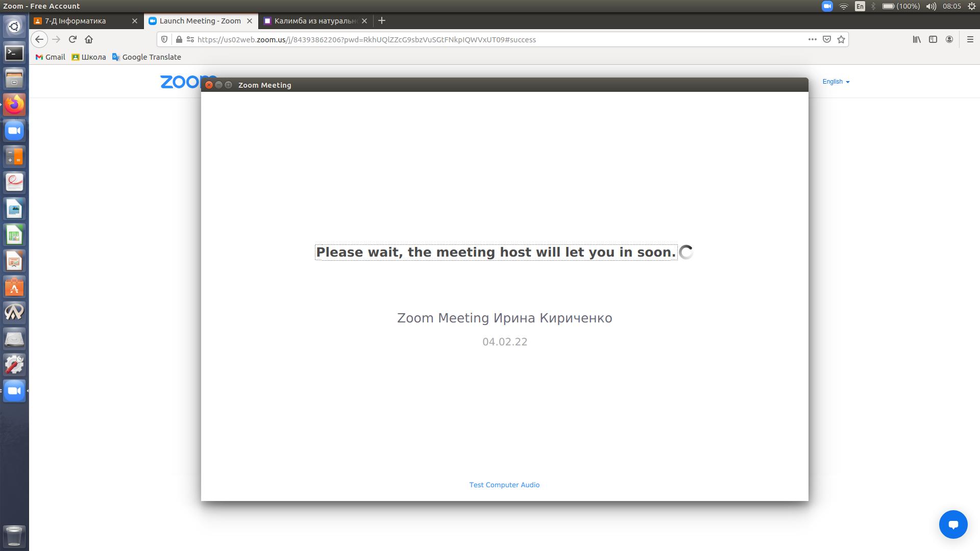Open the Firefox account icon
Image resolution: width=980 pixels, height=551 pixels.
tap(949, 39)
